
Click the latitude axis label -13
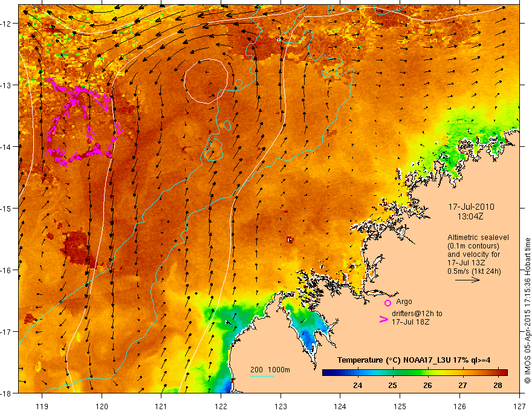click(x=6, y=85)
